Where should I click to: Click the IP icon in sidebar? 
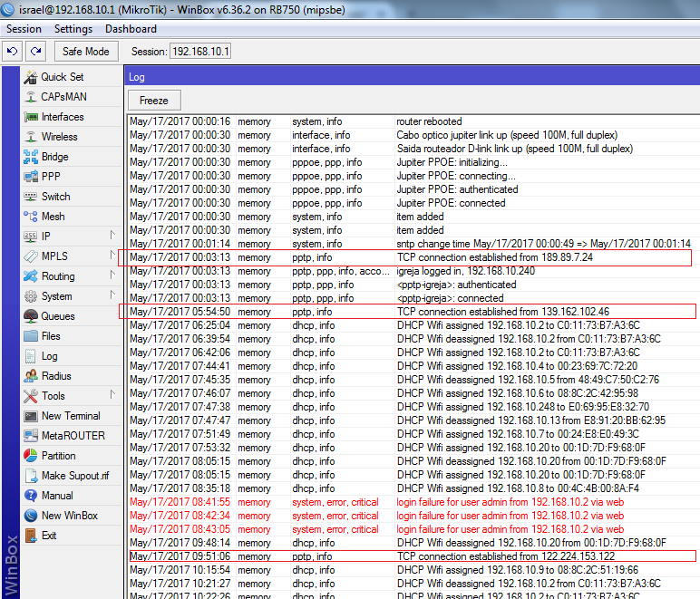click(x=31, y=237)
